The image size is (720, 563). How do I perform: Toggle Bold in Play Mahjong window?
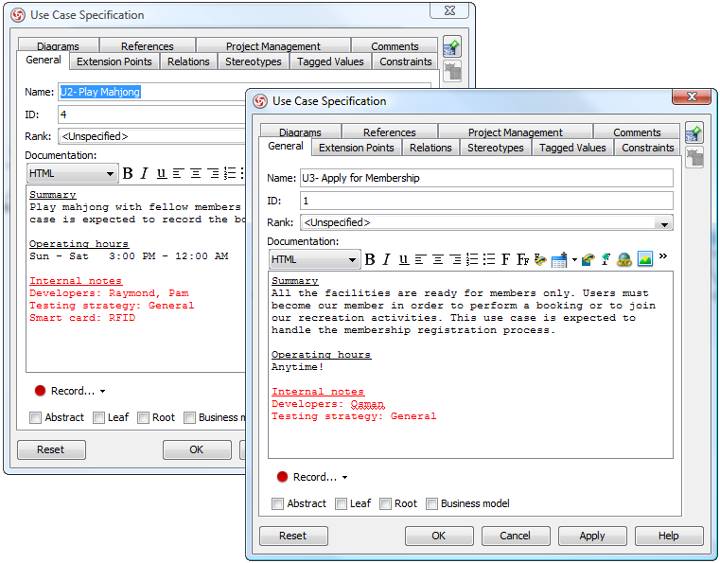point(128,174)
